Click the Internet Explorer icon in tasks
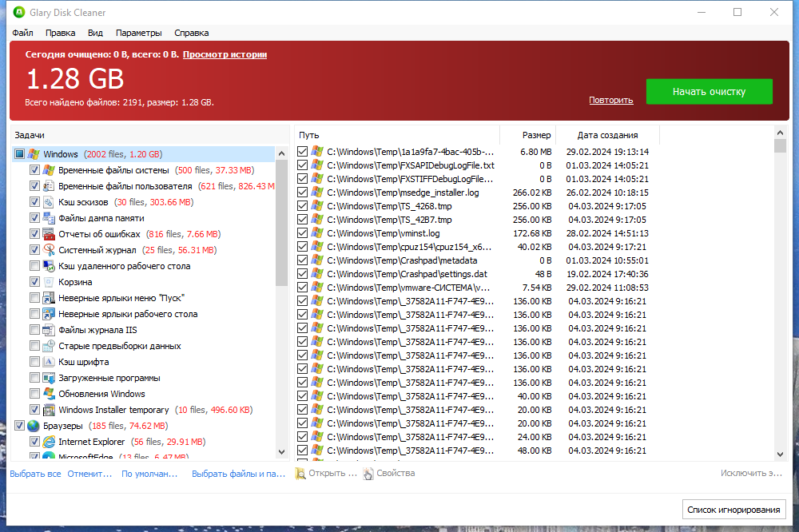 coord(49,442)
